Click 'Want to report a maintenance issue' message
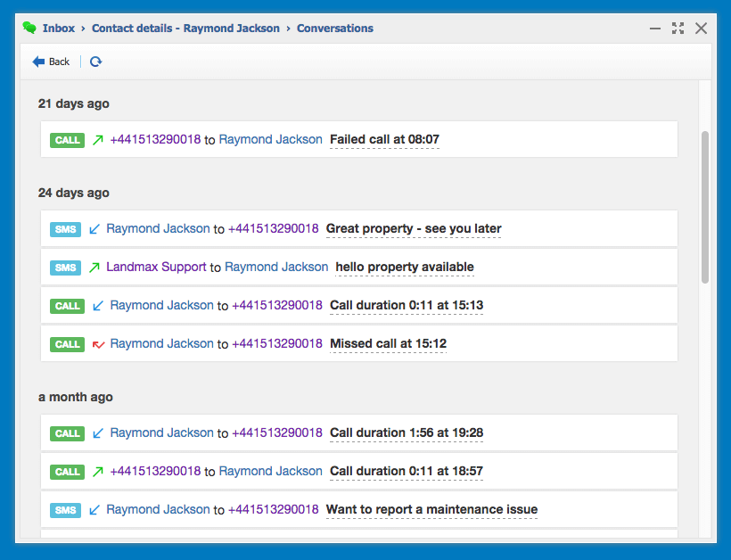 (x=431, y=510)
